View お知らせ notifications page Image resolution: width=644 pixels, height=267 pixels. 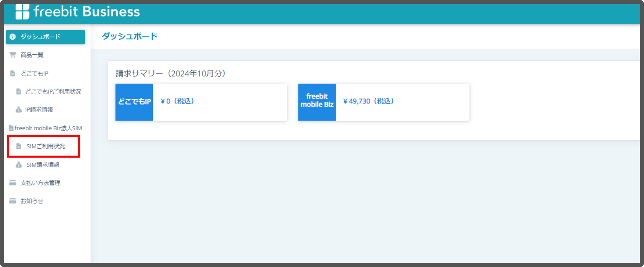[x=32, y=201]
